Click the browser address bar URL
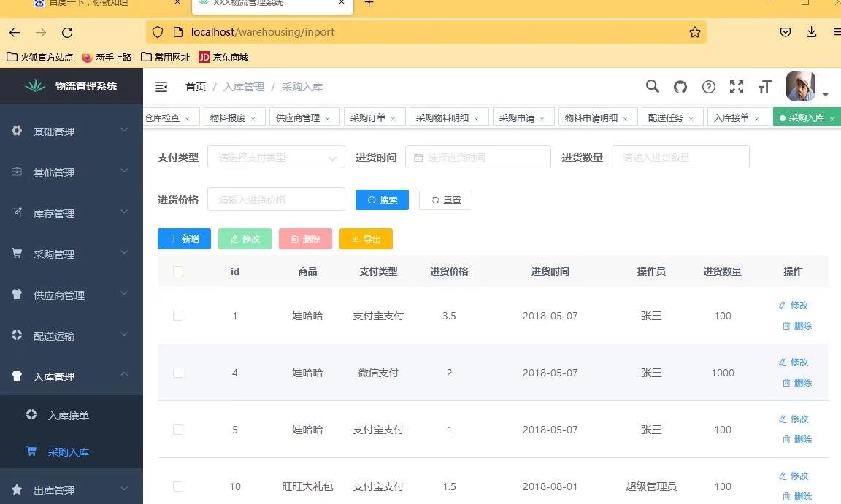Screen dimensions: 841x504 coord(262,32)
